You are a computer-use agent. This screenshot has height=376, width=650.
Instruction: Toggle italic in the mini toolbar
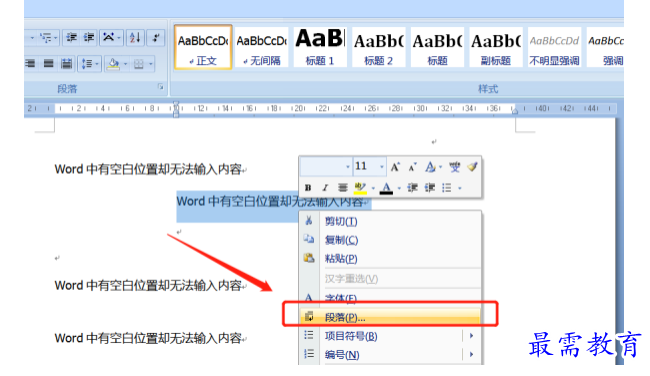pyautogui.click(x=325, y=188)
